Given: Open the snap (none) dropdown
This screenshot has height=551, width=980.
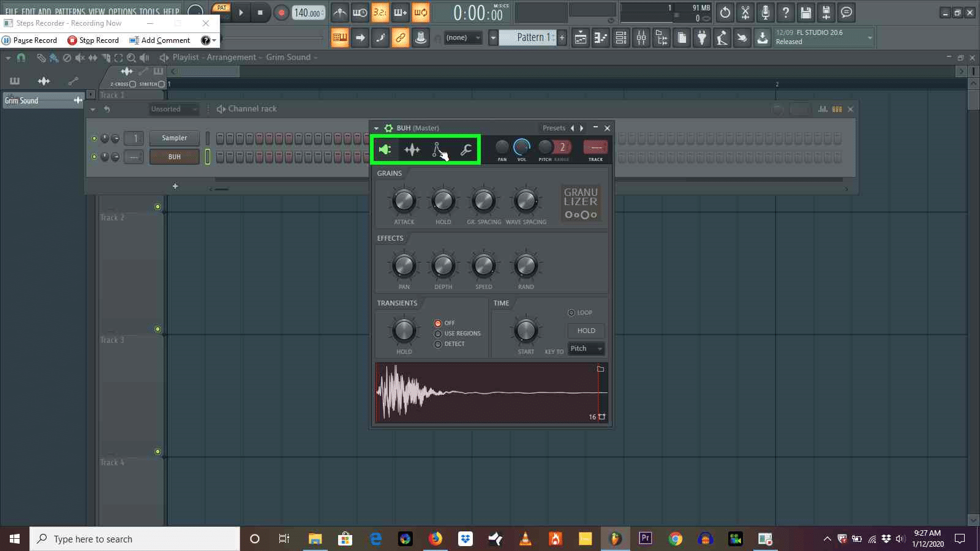Looking at the screenshot, I should point(463,38).
